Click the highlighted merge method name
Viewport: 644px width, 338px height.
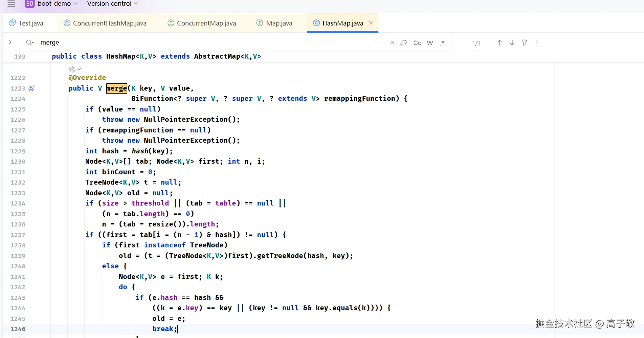[x=117, y=88]
